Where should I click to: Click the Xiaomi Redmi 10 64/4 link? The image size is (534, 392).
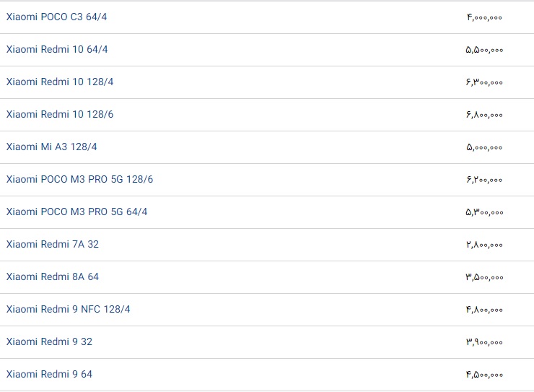[x=57, y=49]
